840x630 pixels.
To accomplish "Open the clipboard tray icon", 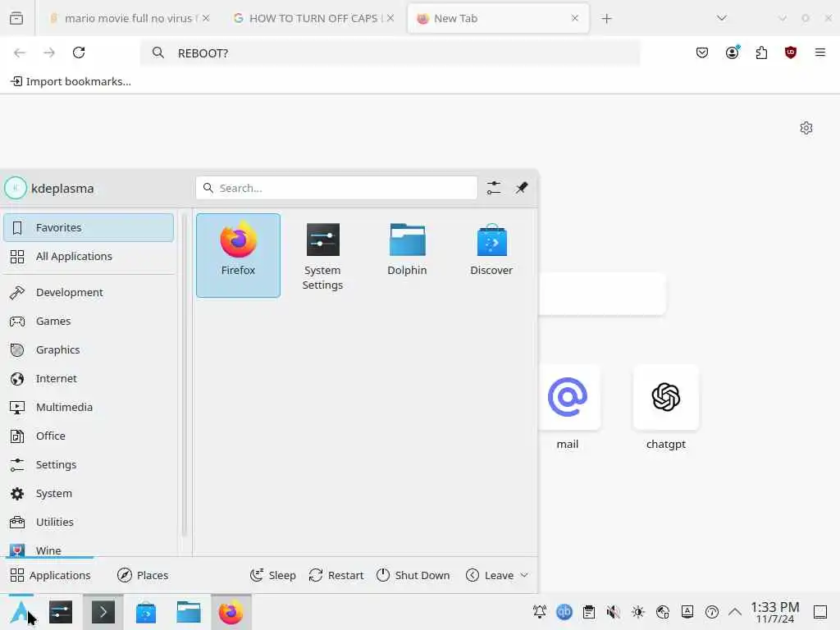I will pyautogui.click(x=589, y=612).
